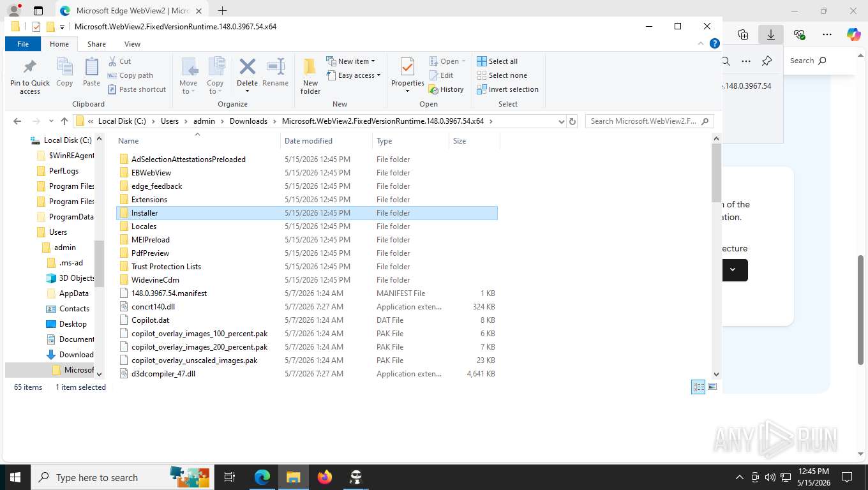Open Copilot icon in Edge
The image size is (868, 490).
tap(853, 34)
